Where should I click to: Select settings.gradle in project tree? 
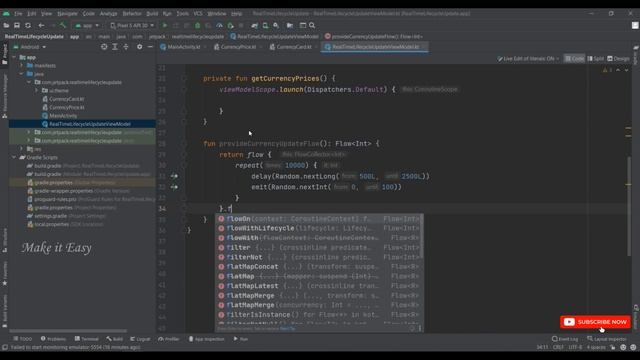click(x=51, y=216)
